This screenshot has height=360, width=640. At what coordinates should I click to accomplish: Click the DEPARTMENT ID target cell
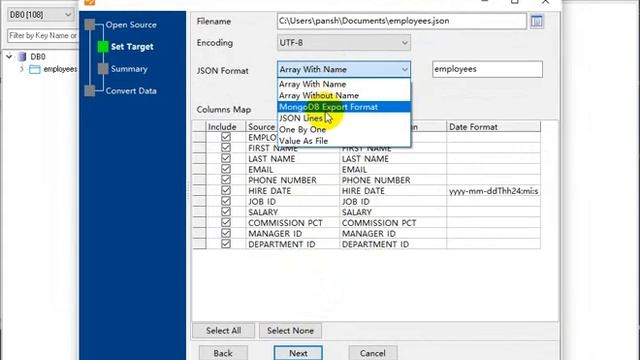(x=393, y=244)
